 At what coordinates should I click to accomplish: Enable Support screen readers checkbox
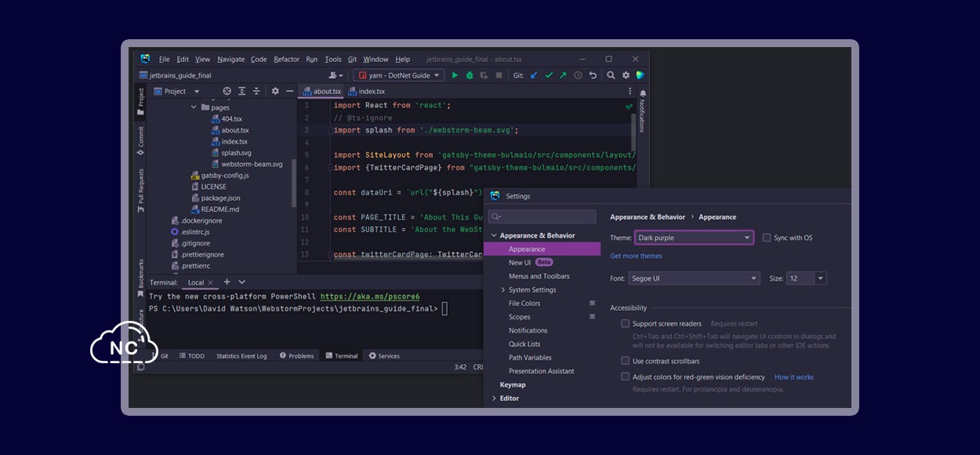pos(625,323)
